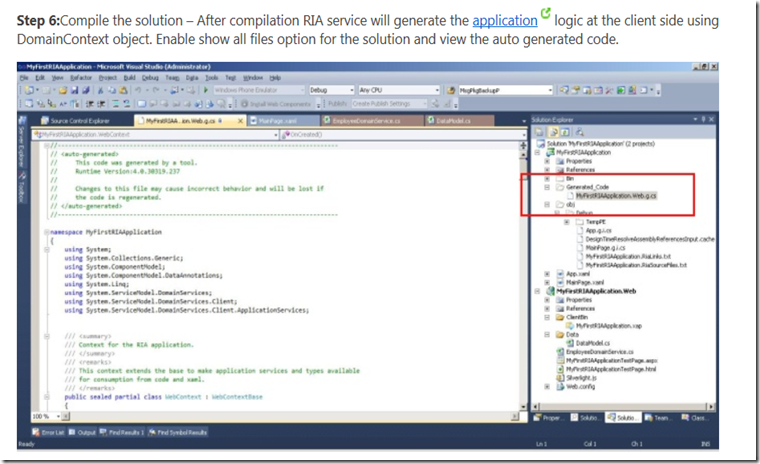Click the Install Web Components gear icon
Viewport: 760px width, 464px height.
click(x=245, y=104)
